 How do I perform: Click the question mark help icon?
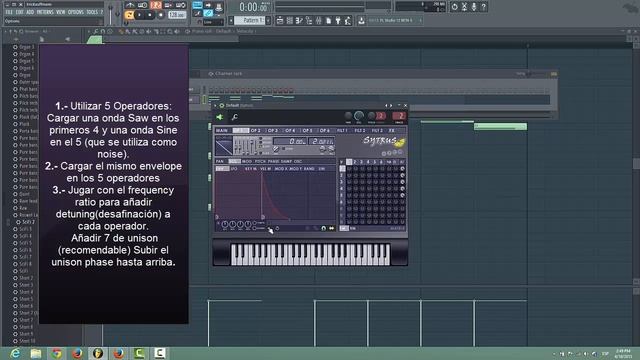[x=484, y=7]
